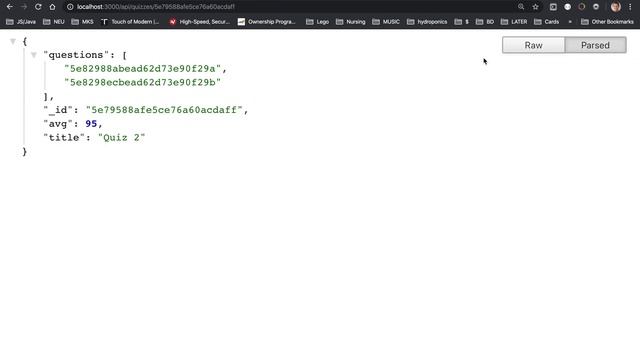Go back to the previous page
This screenshot has height=360, width=640.
tap(9, 7)
